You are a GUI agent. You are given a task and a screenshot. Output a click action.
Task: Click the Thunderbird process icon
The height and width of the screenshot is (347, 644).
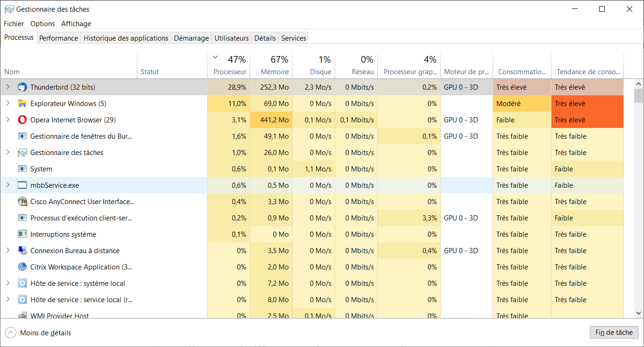(x=22, y=87)
